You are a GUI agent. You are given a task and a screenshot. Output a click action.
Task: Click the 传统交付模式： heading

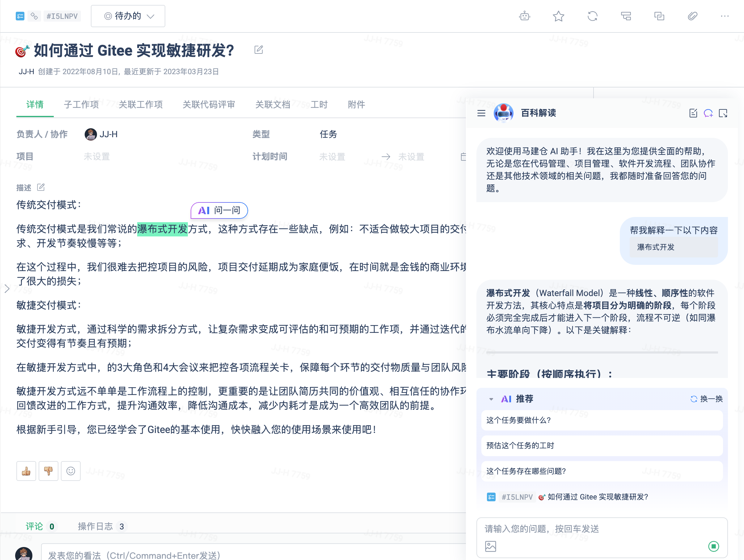coord(49,205)
